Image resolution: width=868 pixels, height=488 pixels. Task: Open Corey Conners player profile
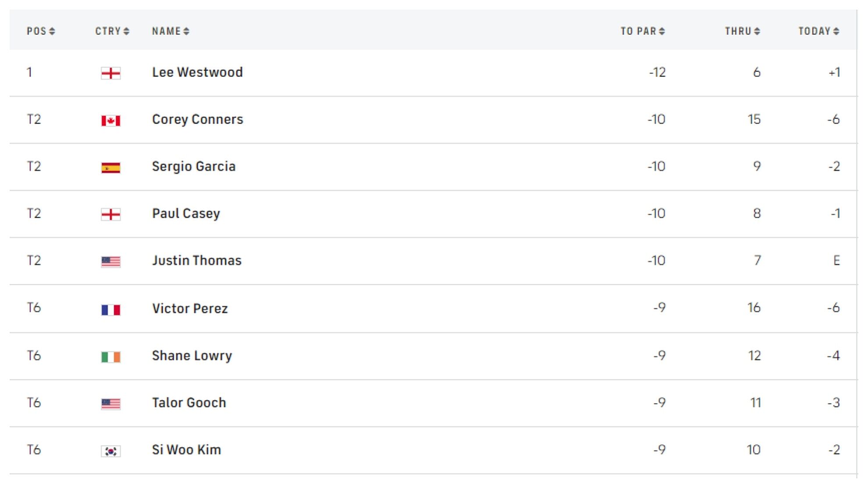click(x=197, y=119)
